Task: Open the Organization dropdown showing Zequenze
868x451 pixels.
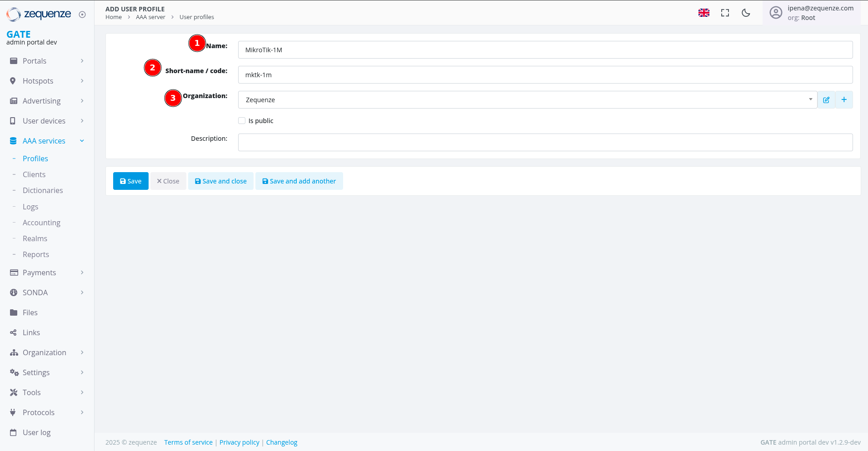Action: [x=527, y=100]
